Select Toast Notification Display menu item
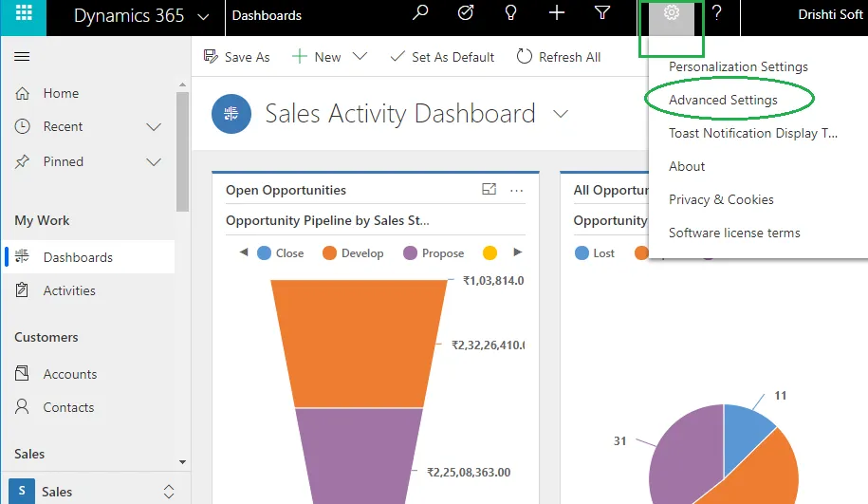The height and width of the screenshot is (504, 868). 753,134
